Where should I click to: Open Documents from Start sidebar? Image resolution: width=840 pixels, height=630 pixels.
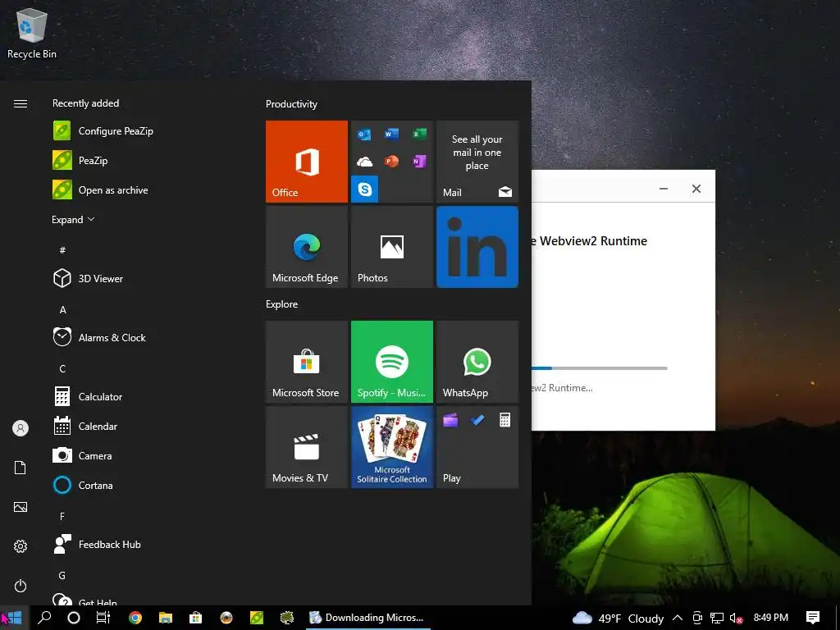(x=21, y=468)
